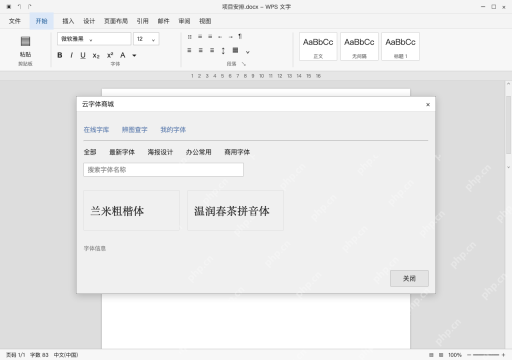
Task: Click the bullet list icon
Action: 190,37
